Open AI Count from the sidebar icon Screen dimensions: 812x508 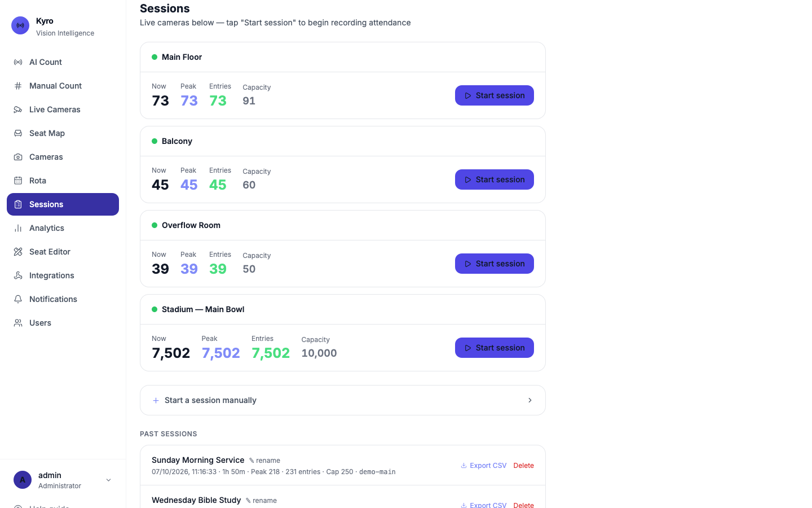pos(18,62)
